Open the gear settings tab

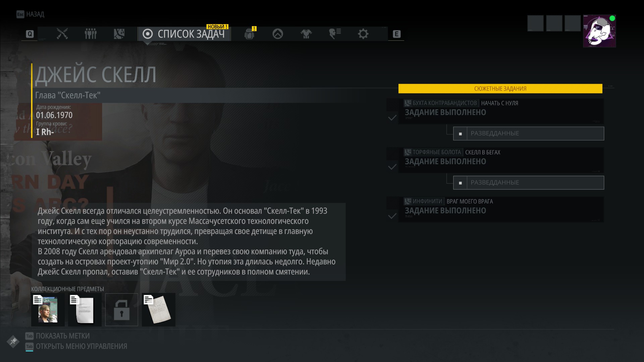363,34
